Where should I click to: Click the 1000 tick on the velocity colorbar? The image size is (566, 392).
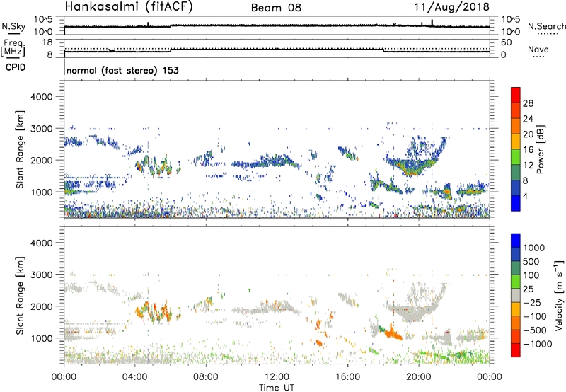point(534,248)
